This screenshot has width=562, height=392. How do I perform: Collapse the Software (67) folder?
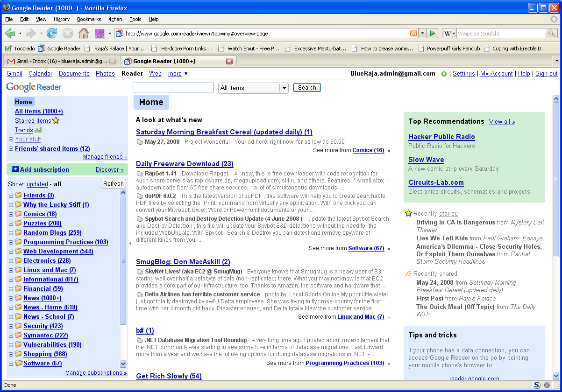(11, 364)
